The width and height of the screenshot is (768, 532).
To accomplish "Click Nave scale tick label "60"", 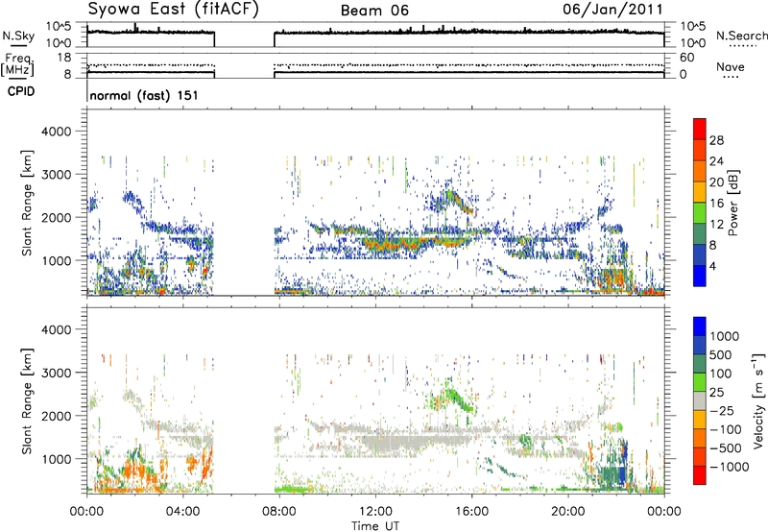I will coord(686,58).
